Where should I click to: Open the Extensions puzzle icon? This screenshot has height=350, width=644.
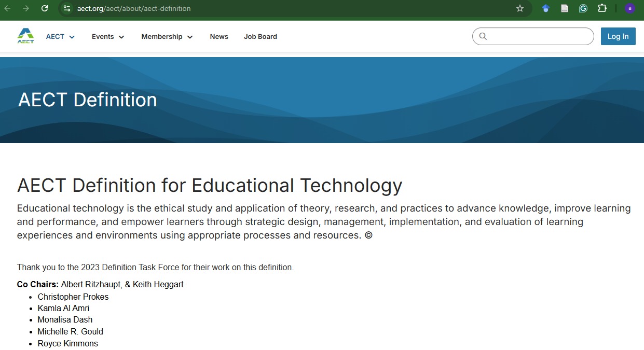602,8
